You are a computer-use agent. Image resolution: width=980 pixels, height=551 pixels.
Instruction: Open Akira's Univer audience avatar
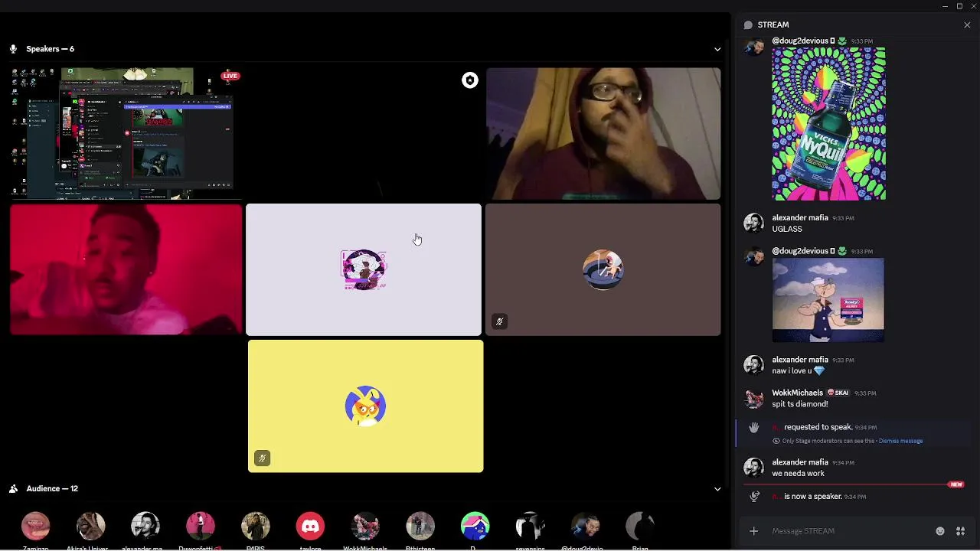point(90,527)
